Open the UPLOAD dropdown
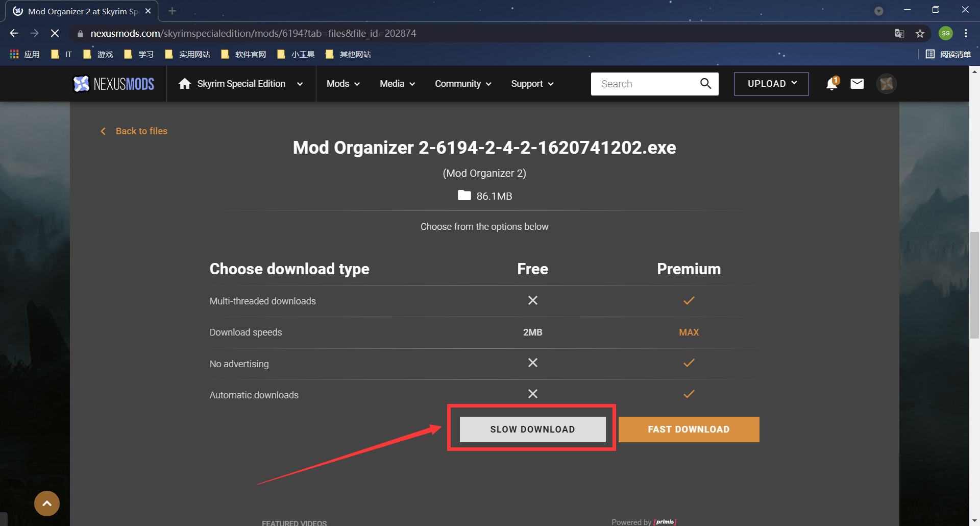 (x=771, y=84)
